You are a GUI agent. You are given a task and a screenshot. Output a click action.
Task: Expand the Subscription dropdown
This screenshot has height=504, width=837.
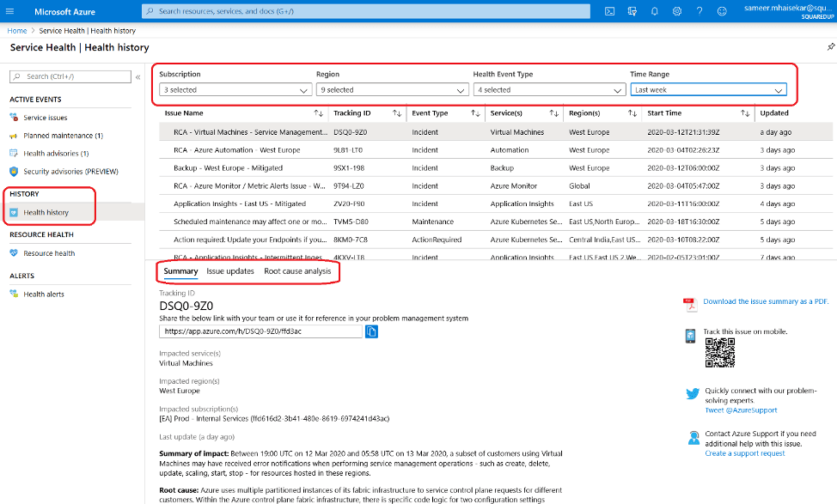(235, 89)
